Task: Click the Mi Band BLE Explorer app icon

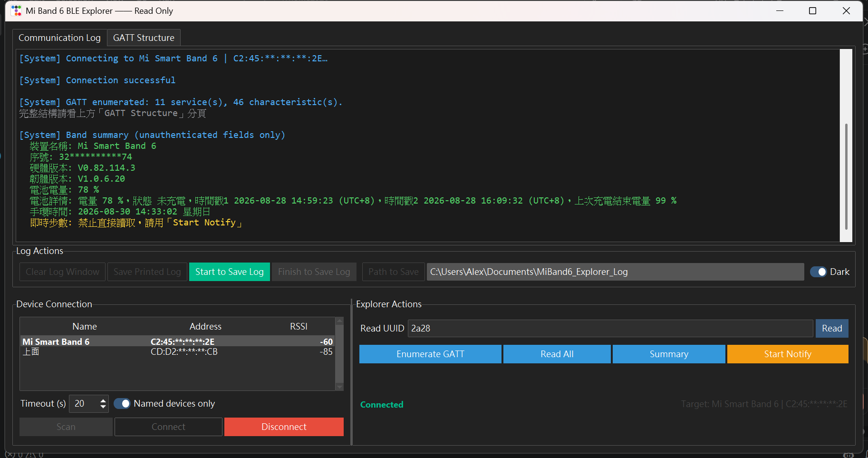Action: point(16,10)
